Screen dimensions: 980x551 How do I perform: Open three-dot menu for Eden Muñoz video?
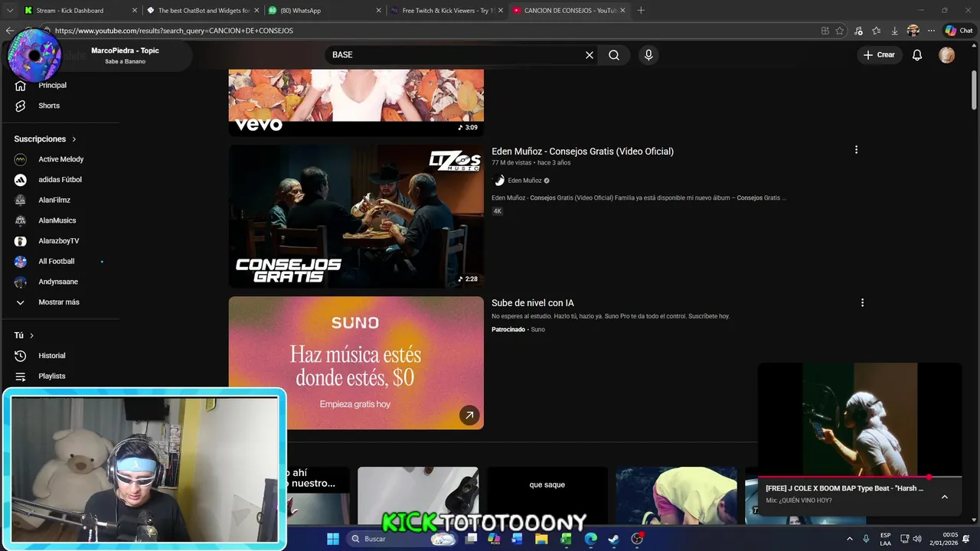point(856,150)
